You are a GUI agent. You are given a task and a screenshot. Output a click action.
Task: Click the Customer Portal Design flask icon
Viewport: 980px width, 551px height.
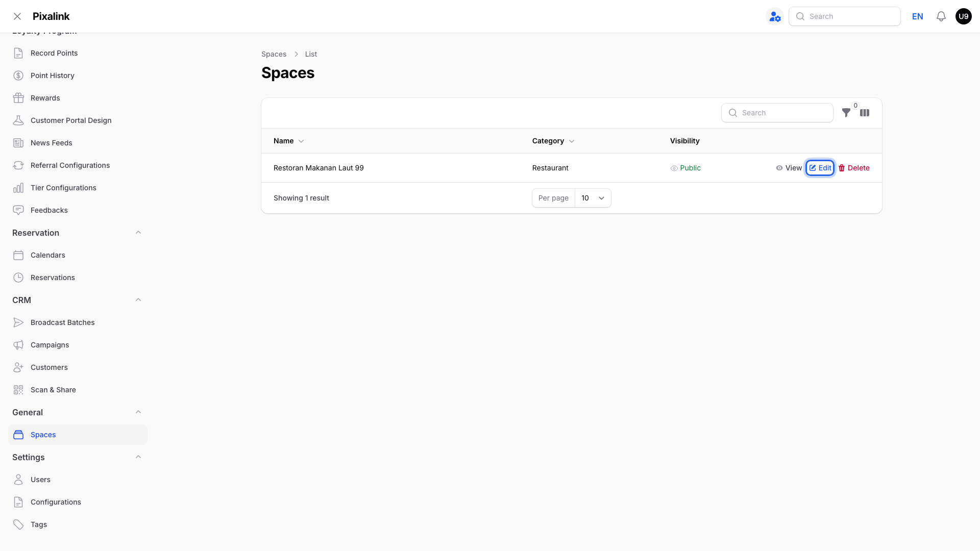(x=18, y=120)
